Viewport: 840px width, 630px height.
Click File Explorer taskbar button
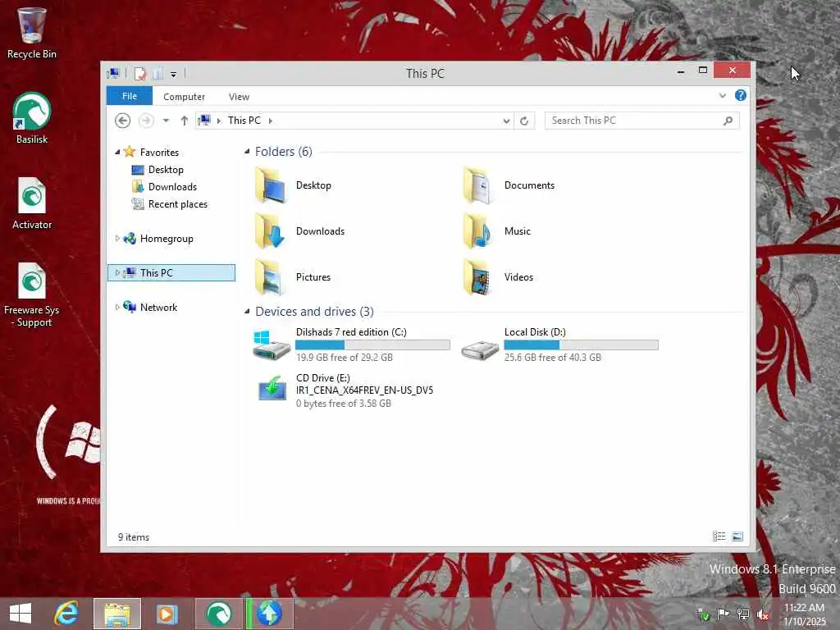coord(117,614)
